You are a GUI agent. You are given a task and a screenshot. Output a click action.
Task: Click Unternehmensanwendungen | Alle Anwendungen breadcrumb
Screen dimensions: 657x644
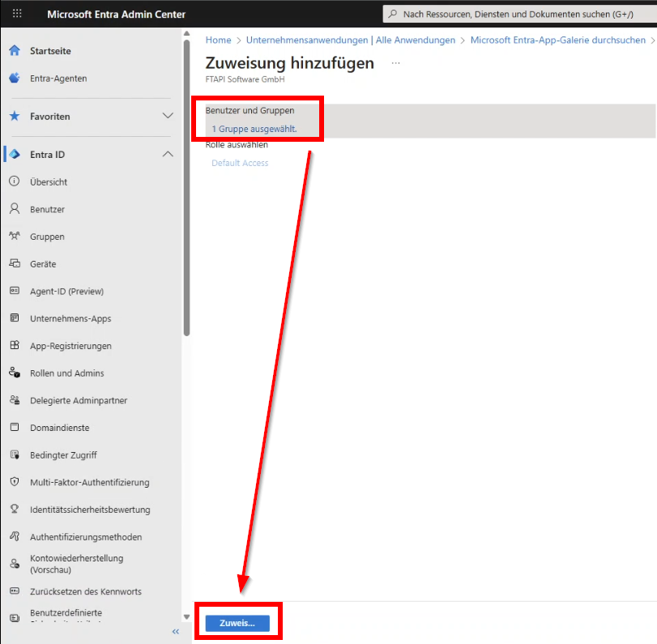[x=351, y=40]
